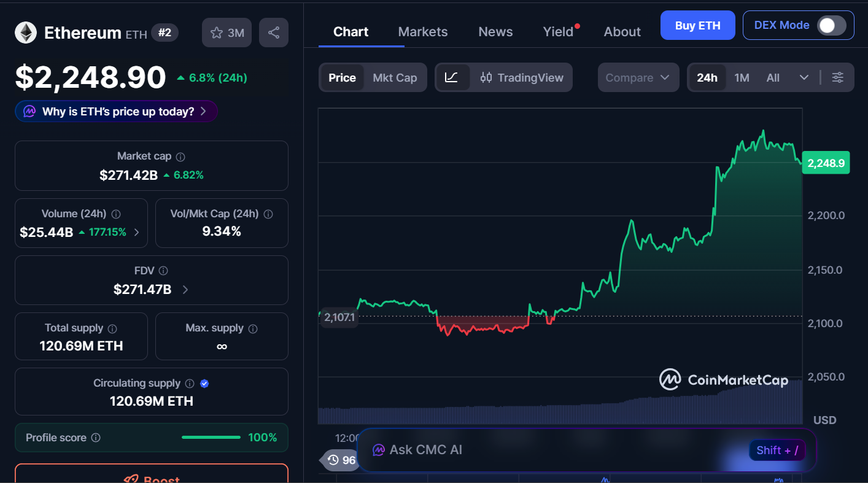Open chart display settings with sliders icon
This screenshot has height=483, width=868.
coord(838,77)
